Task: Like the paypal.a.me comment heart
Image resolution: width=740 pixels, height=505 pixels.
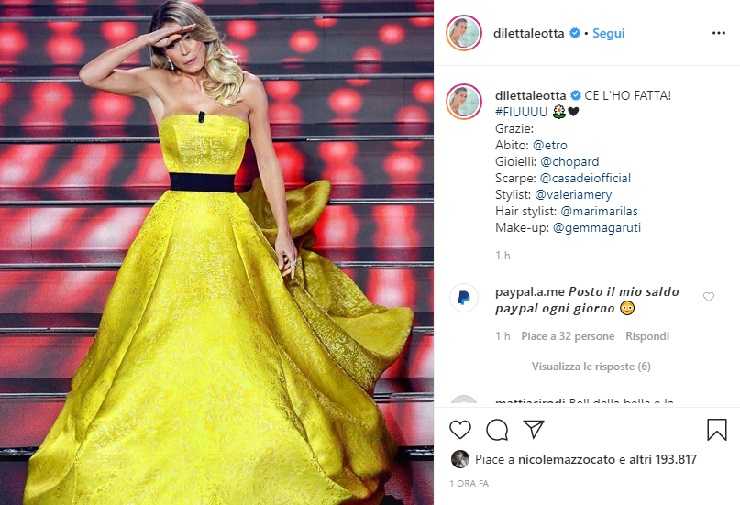Action: (708, 296)
